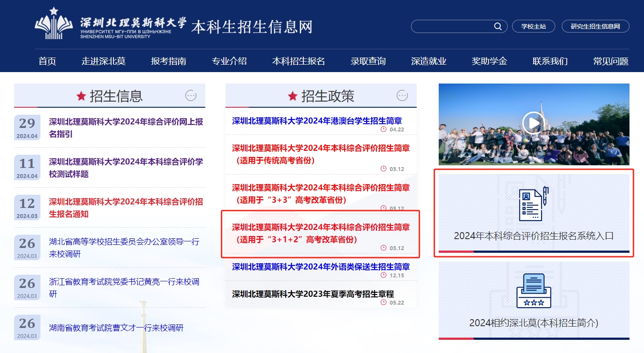Open 2023年夏季高考招生章程
644x353 pixels.
pyautogui.click(x=313, y=294)
